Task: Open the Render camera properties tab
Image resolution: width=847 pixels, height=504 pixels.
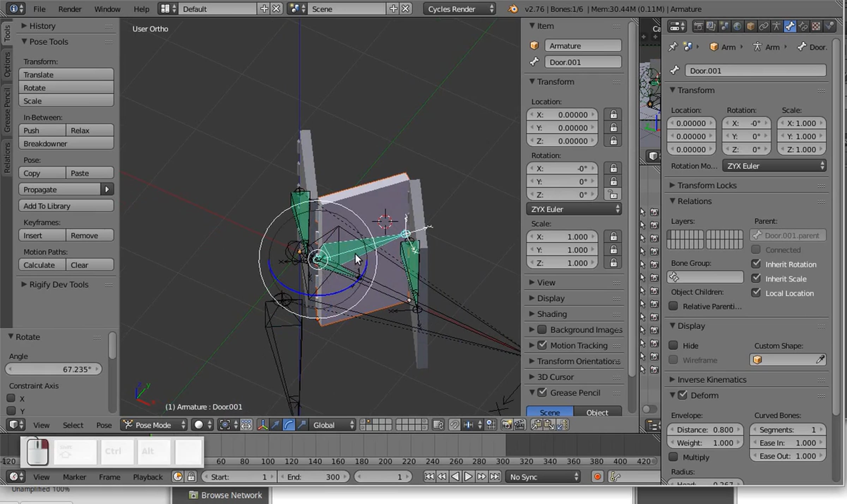Action: [x=698, y=26]
